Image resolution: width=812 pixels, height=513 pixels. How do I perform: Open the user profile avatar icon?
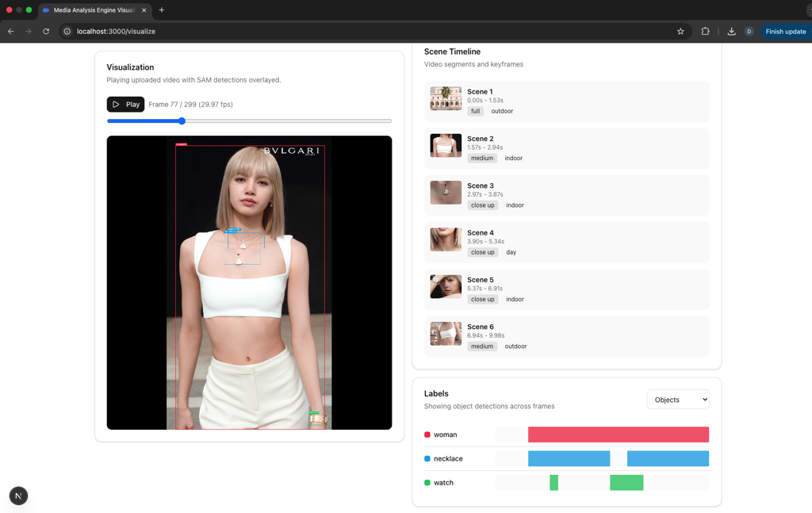(749, 32)
